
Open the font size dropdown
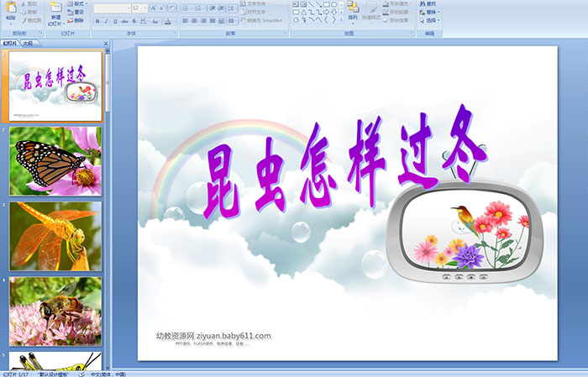146,8
